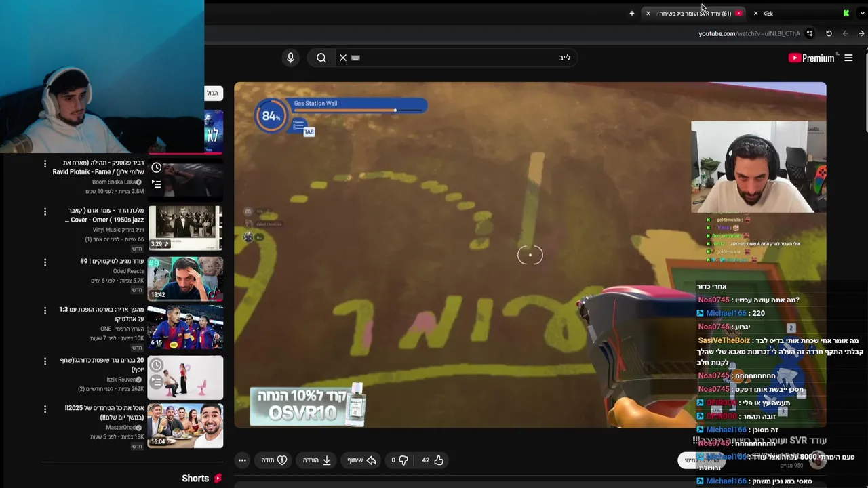This screenshot has width=868, height=488.
Task: Open the Vinyl Music channel link
Action: [x=120, y=230]
